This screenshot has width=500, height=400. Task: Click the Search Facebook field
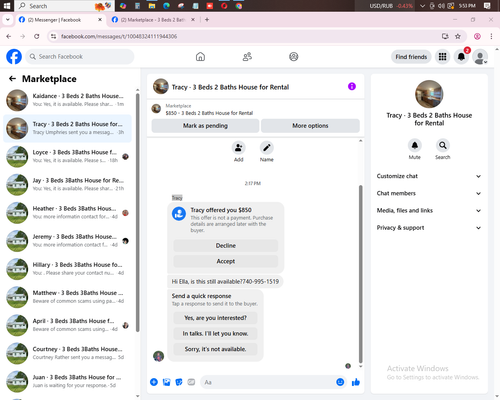point(80,57)
